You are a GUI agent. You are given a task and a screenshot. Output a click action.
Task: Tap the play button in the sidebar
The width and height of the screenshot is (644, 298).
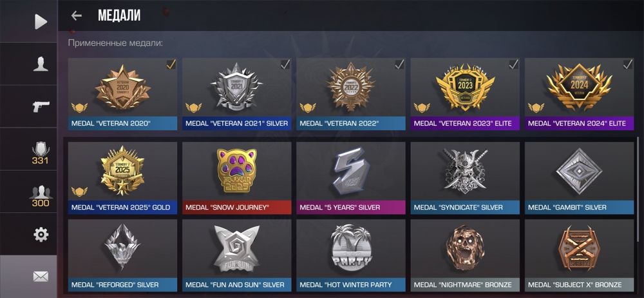(40, 21)
